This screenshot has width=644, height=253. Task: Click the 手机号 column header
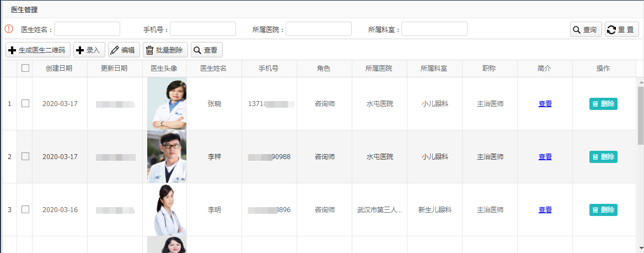click(x=269, y=68)
